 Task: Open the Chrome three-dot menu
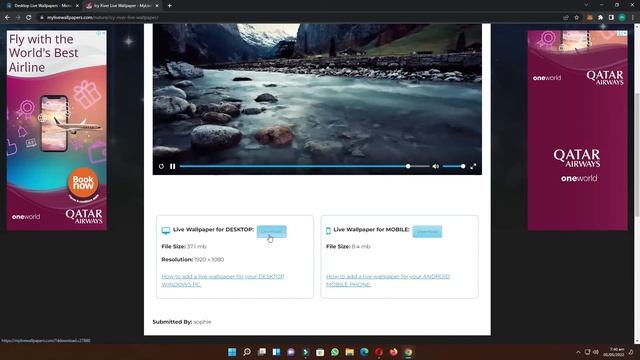point(633,18)
